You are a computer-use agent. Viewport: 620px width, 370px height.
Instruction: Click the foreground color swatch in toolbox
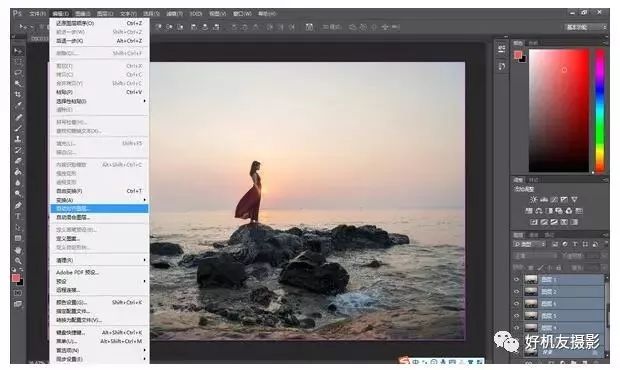click(x=16, y=278)
